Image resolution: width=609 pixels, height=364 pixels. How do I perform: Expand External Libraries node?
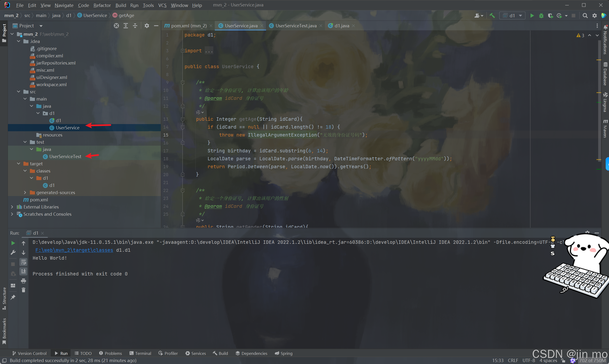[12, 207]
